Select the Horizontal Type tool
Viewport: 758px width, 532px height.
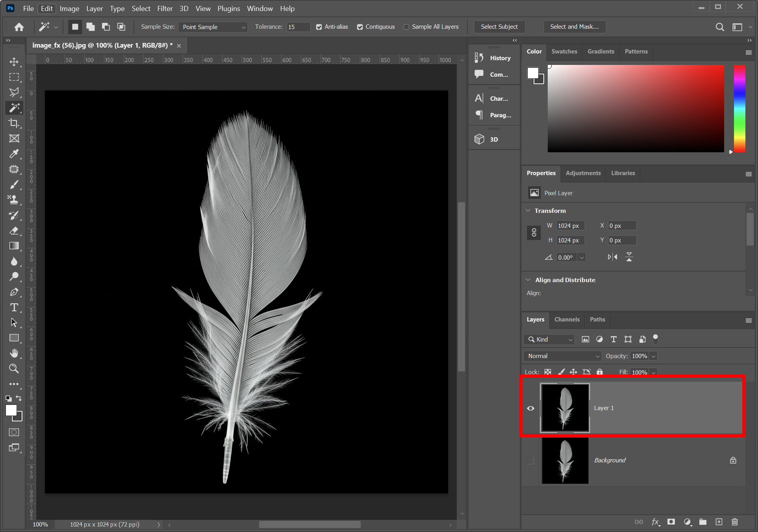coord(14,307)
